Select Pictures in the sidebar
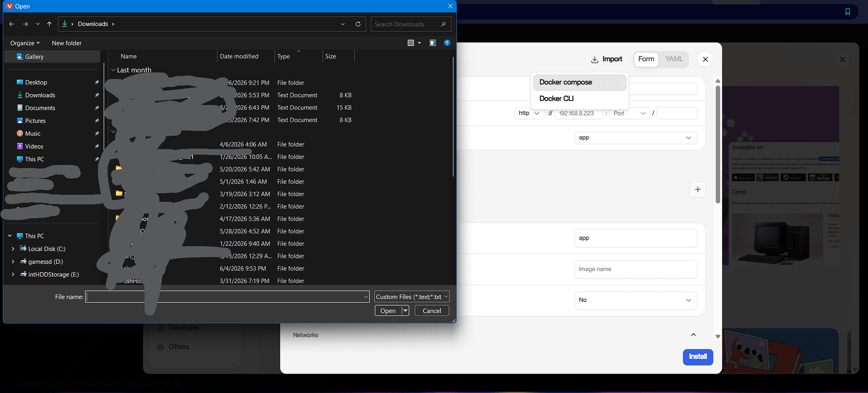 pyautogui.click(x=35, y=121)
